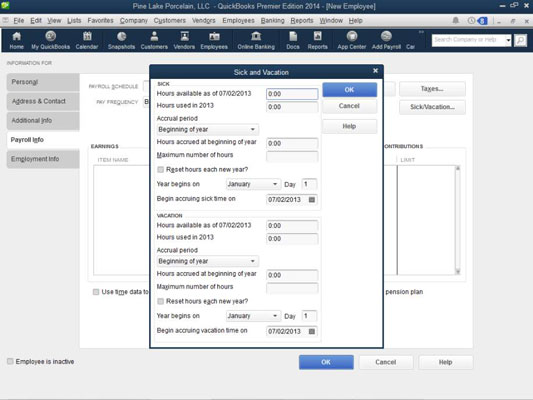This screenshot has width=533, height=400.
Task: Open Online Banking toolbar icon
Action: (x=256, y=40)
